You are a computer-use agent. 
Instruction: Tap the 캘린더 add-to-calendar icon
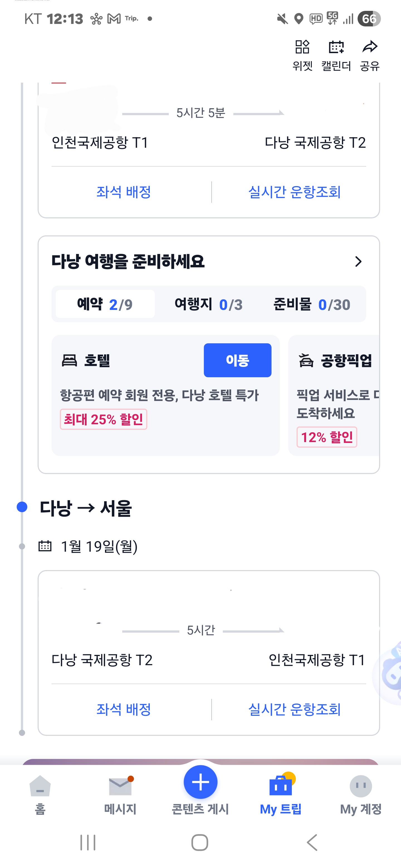pyautogui.click(x=336, y=47)
